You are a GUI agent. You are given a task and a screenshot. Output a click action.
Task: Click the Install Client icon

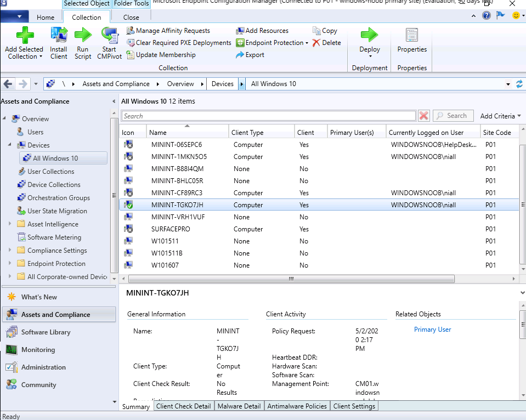click(x=59, y=35)
